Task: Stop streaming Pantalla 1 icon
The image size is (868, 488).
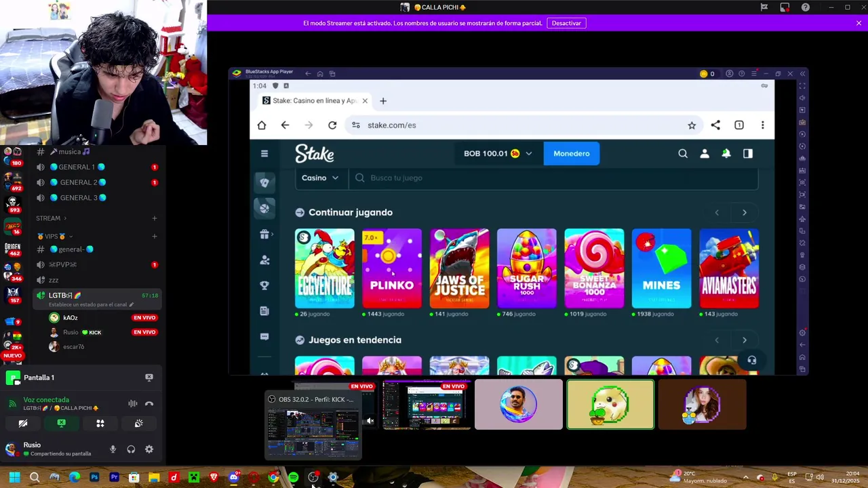Action: point(149,378)
